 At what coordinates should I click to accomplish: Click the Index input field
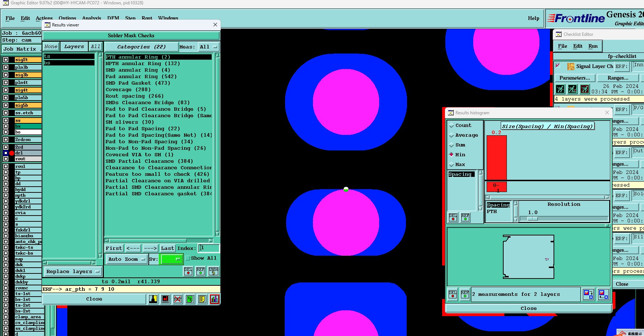coord(209,248)
